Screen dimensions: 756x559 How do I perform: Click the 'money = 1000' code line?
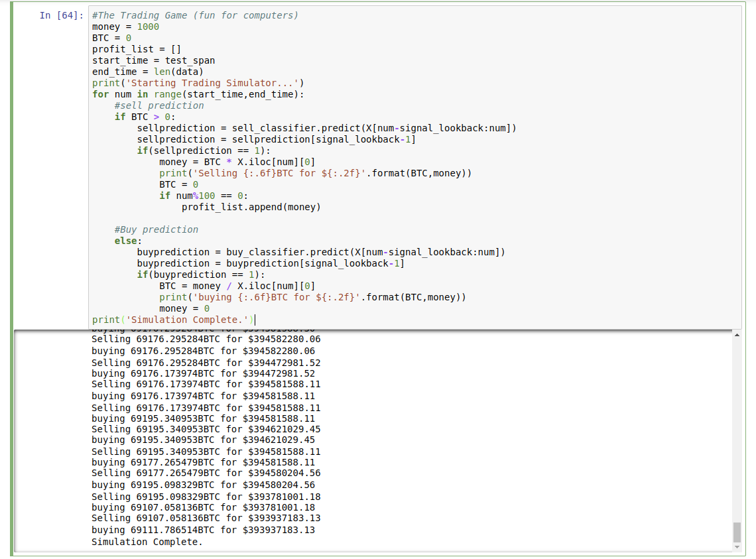coord(125,27)
